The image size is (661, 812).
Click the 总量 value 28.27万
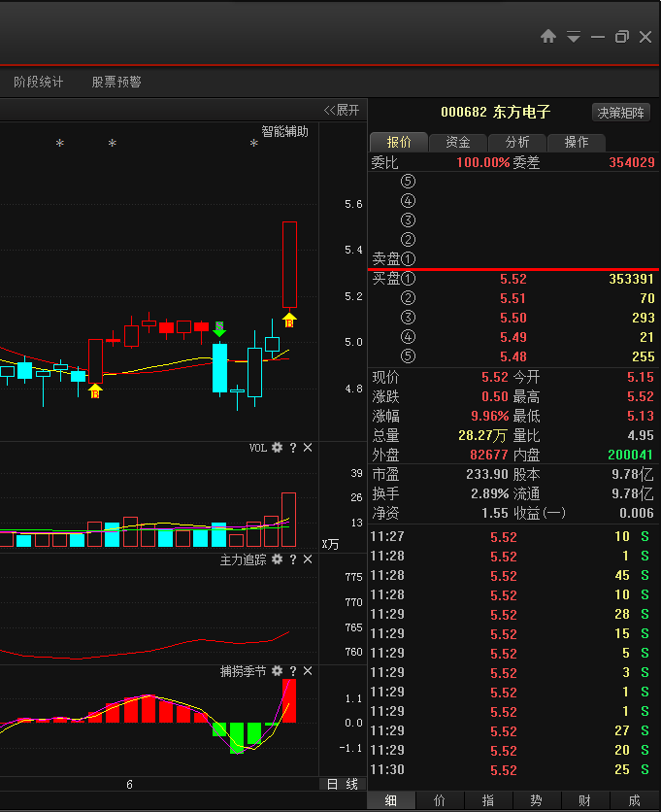(482, 435)
